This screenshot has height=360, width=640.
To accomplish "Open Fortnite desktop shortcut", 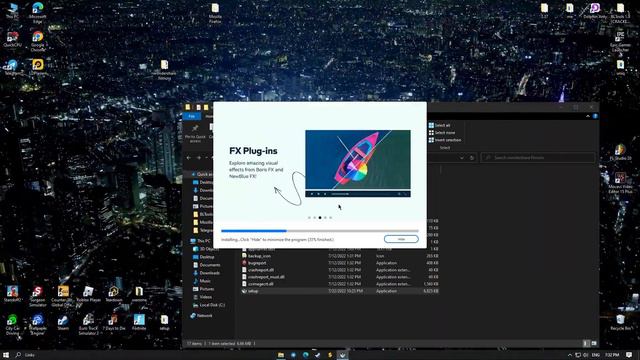I will [139, 322].
